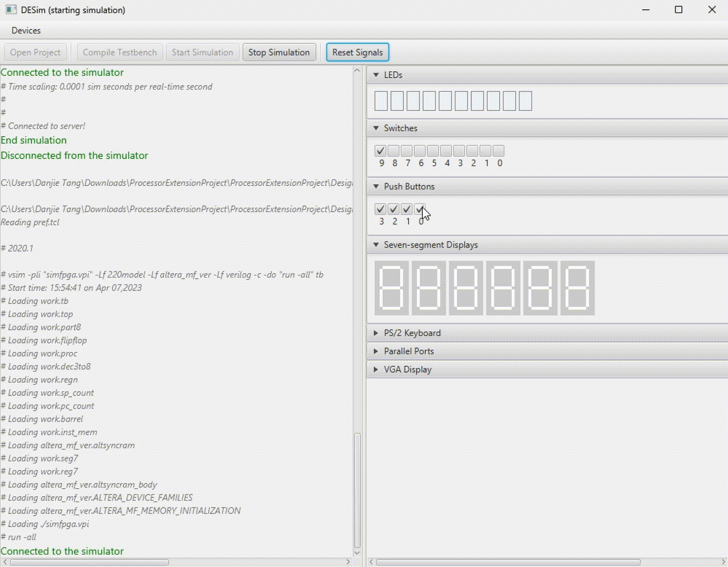This screenshot has width=728, height=567.
Task: Toggle switch 8 checkbox
Action: point(394,151)
